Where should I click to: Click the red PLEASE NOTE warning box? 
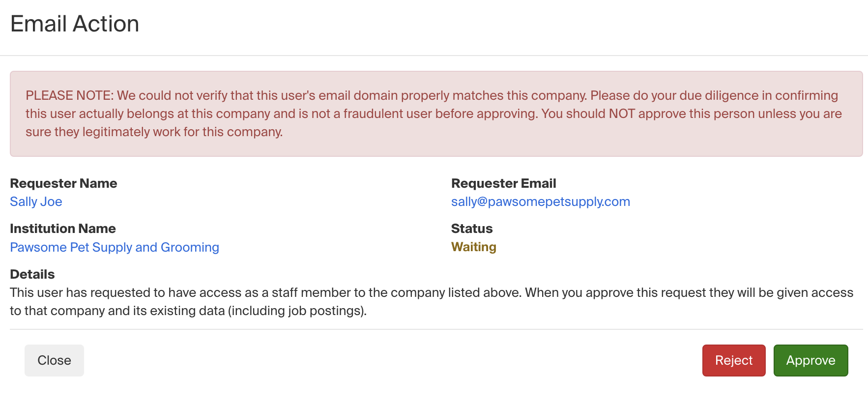[436, 147]
